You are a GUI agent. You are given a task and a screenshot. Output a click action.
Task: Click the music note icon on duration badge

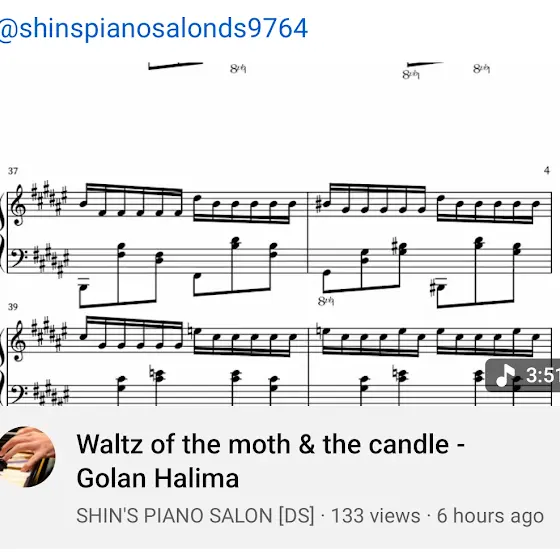[505, 375]
